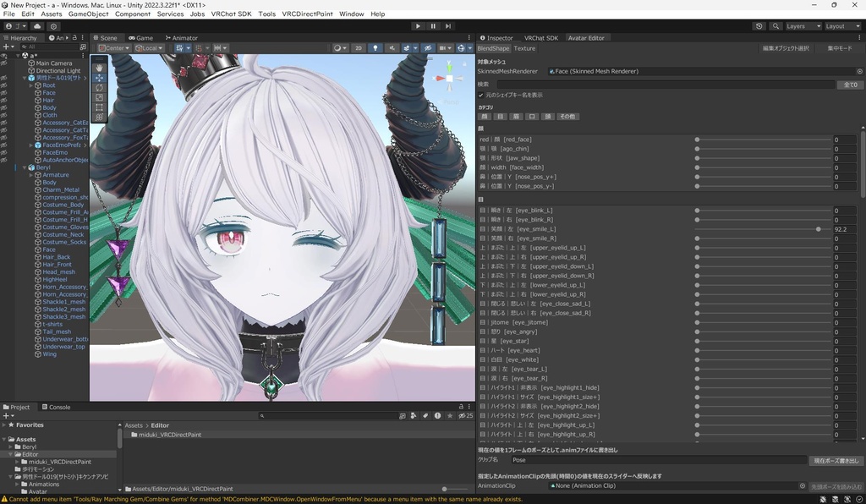Click the 集中モード button

click(840, 48)
